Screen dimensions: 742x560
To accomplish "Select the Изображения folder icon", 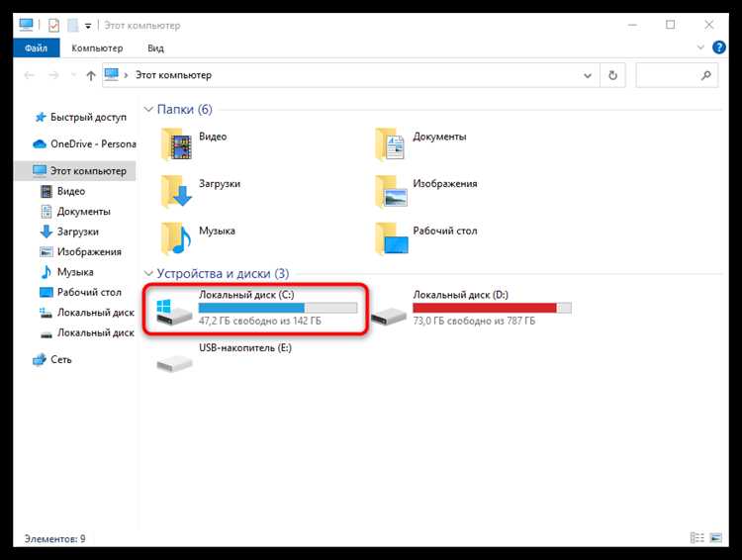I will tap(391, 191).
